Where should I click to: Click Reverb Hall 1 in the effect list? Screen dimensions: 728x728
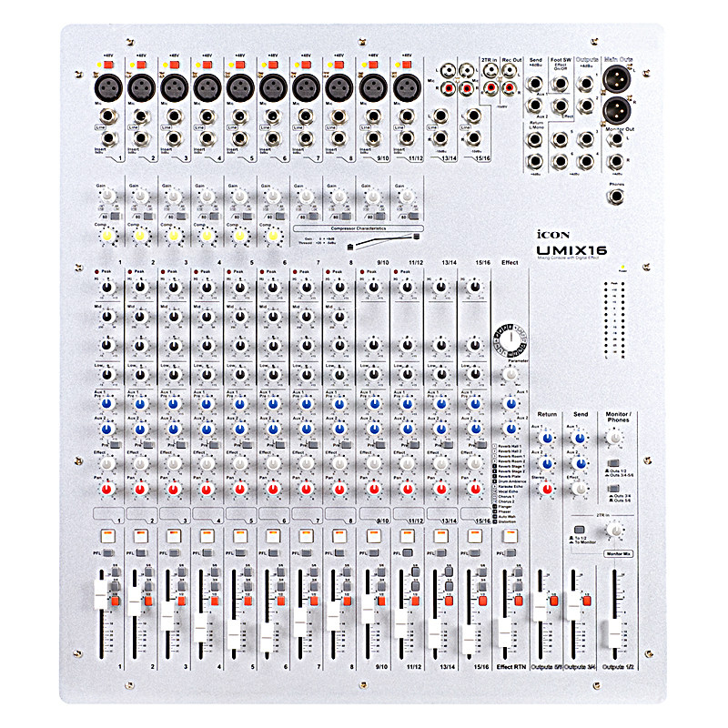[x=510, y=446]
